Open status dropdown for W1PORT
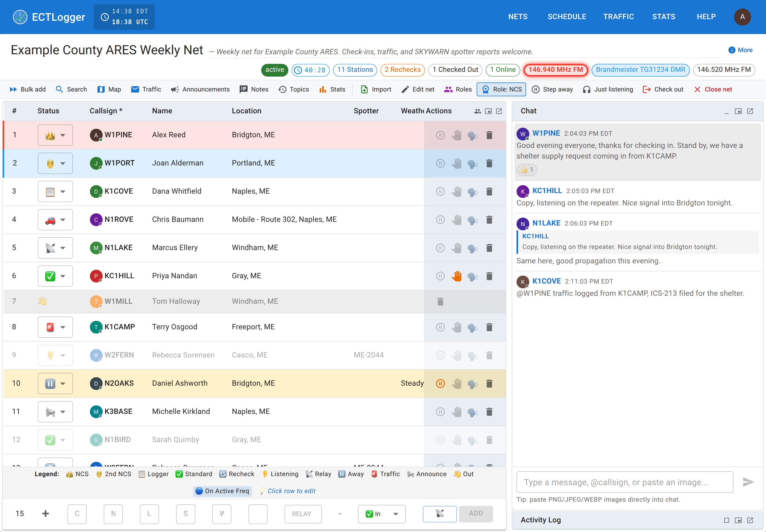 pos(55,163)
